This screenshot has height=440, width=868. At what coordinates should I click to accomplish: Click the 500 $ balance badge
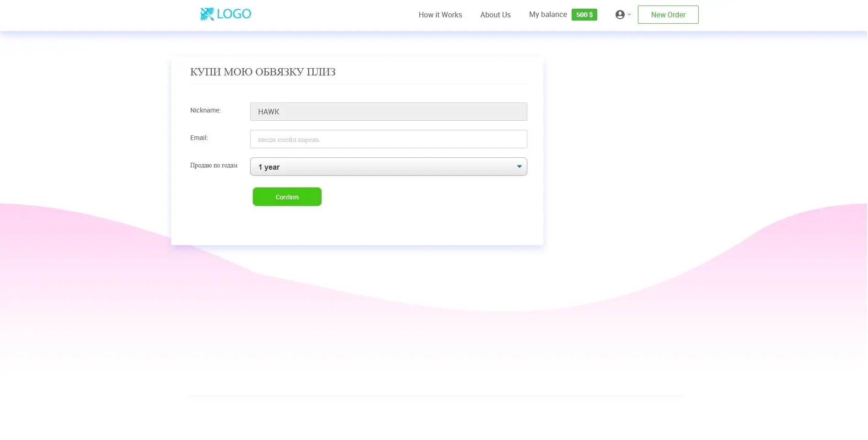pyautogui.click(x=584, y=15)
